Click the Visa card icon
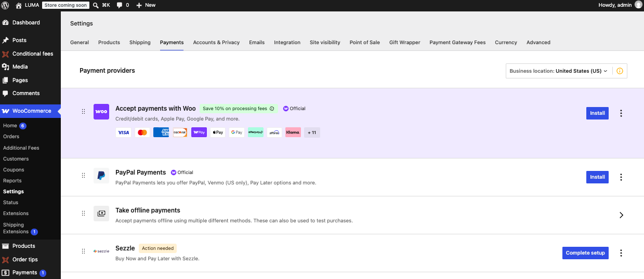644x279 pixels. [x=123, y=132]
